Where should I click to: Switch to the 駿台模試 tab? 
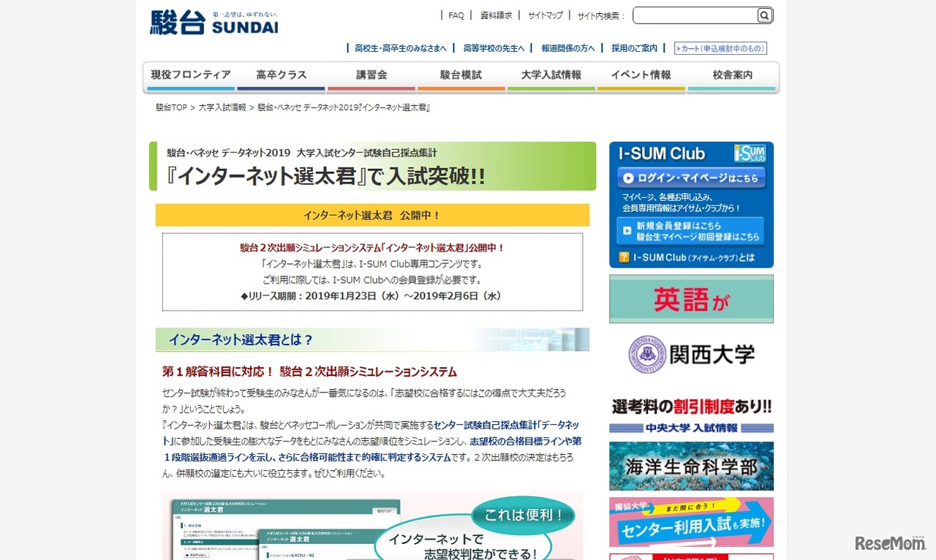[460, 75]
